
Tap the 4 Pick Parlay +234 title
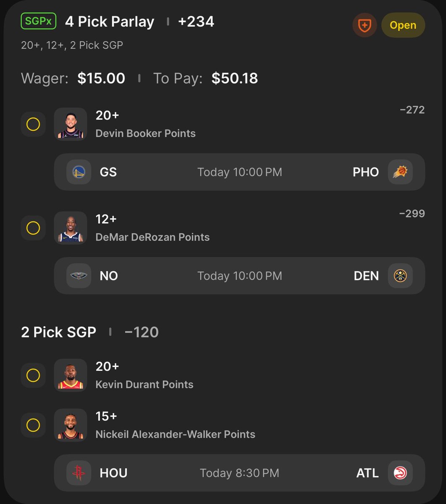[x=139, y=21]
